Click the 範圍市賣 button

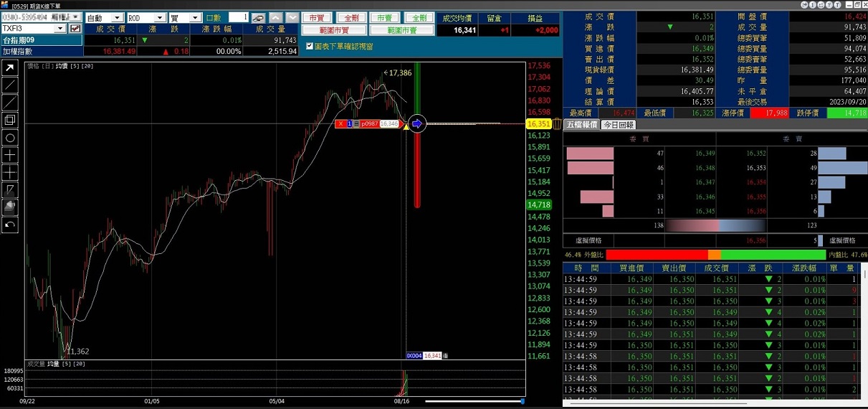point(402,30)
